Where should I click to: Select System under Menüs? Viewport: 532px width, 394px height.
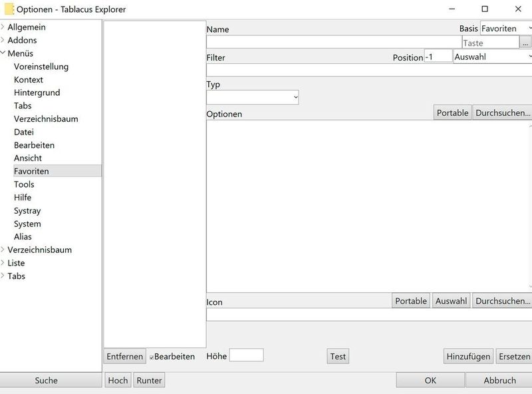pos(27,224)
